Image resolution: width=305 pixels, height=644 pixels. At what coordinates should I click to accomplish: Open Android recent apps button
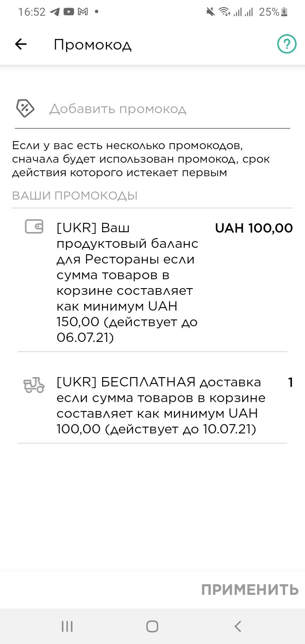[x=67, y=626]
